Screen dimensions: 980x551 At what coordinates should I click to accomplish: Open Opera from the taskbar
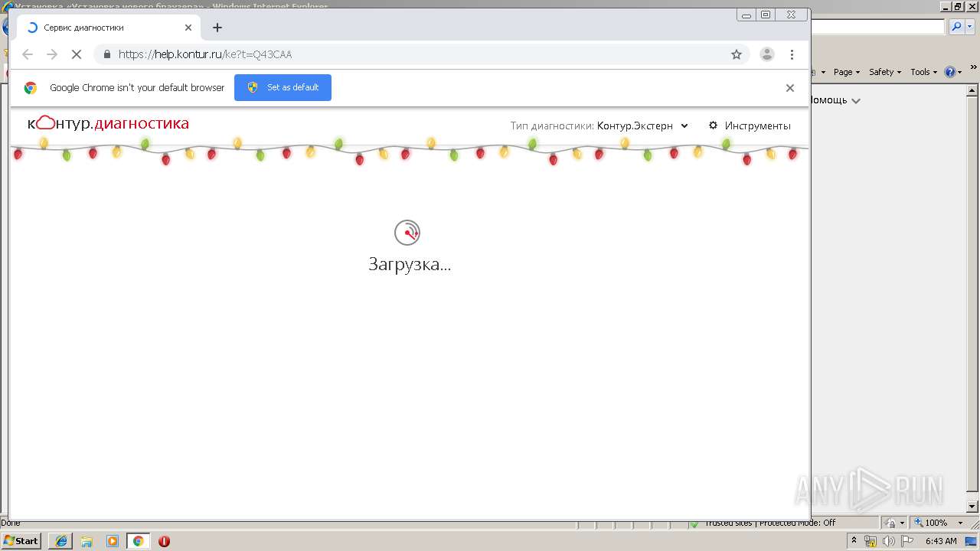point(164,541)
